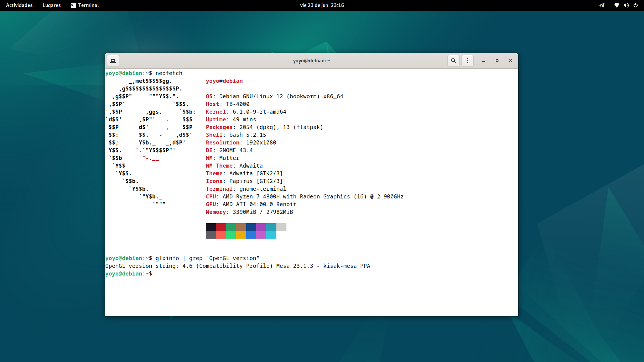
Task: Click the red color block in neofetch palette
Action: [x=221, y=227]
